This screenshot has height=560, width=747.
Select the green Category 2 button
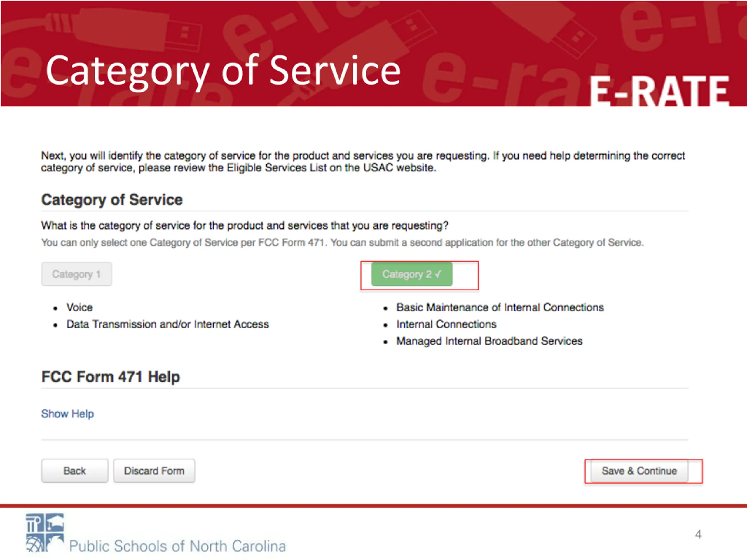tap(412, 274)
